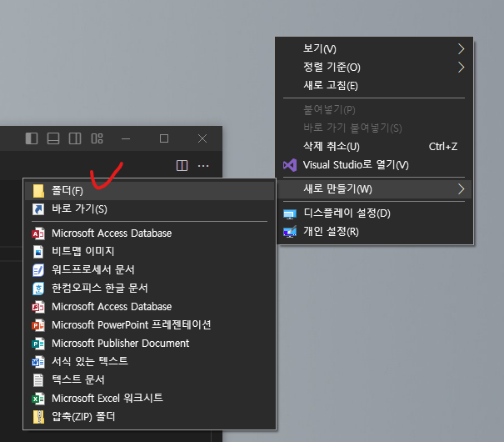Open the 정렬 기준(O) submenu
Image resolution: width=504 pixels, height=442 pixels.
click(375, 68)
